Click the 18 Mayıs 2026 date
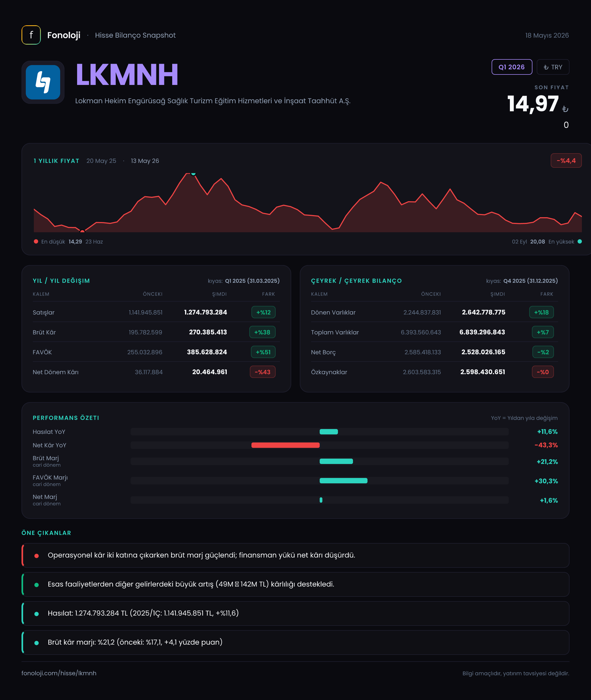Viewport: 591px width, 700px height. (x=547, y=35)
